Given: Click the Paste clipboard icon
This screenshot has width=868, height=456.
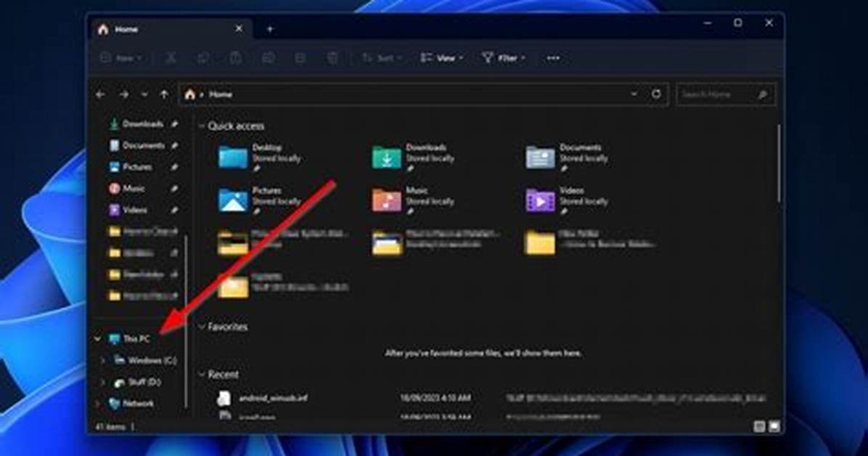Looking at the screenshot, I should [x=235, y=57].
